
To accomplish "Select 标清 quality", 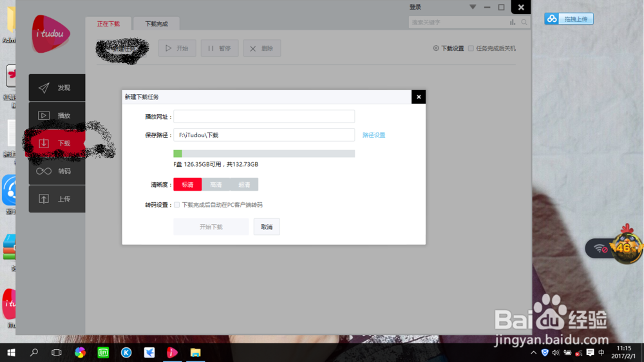I will click(x=187, y=184).
